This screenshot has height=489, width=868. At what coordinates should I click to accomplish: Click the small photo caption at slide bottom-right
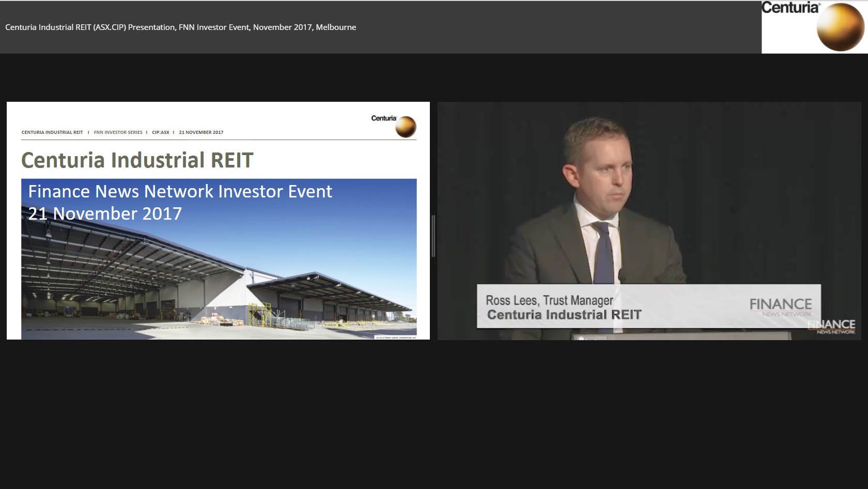396,338
